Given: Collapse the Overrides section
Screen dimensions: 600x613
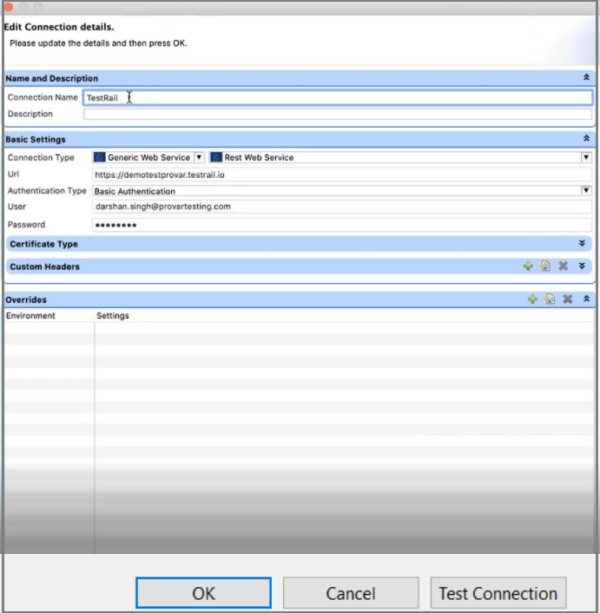Looking at the screenshot, I should point(586,299).
